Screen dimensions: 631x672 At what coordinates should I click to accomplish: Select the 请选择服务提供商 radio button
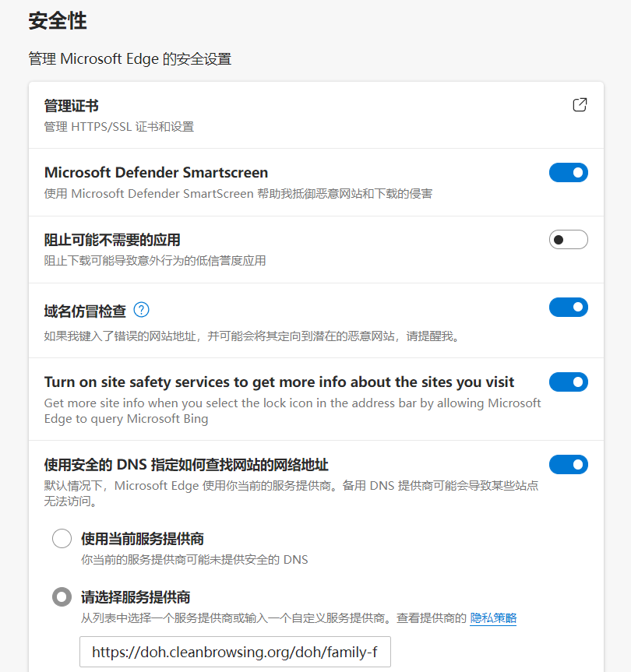[x=62, y=597]
